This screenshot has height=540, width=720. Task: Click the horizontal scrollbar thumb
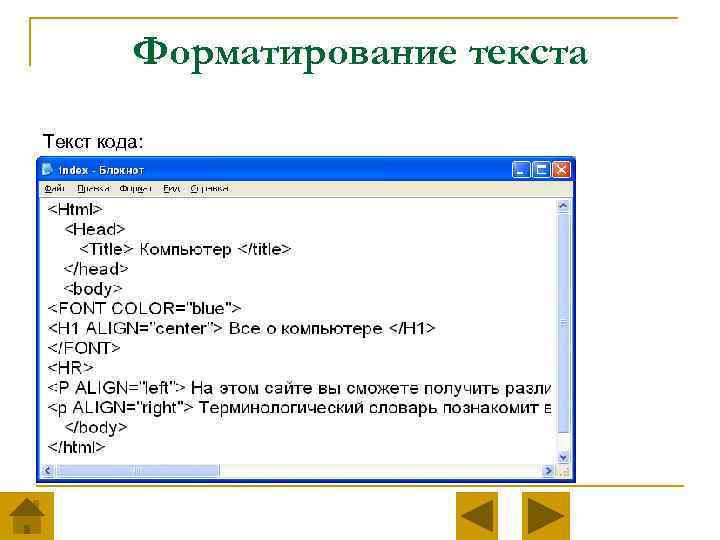coord(137,470)
